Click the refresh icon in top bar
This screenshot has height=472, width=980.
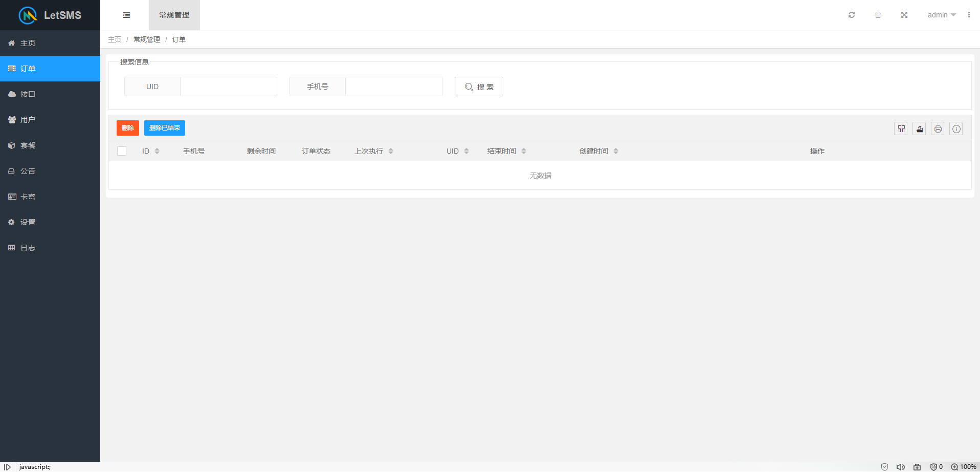point(852,15)
